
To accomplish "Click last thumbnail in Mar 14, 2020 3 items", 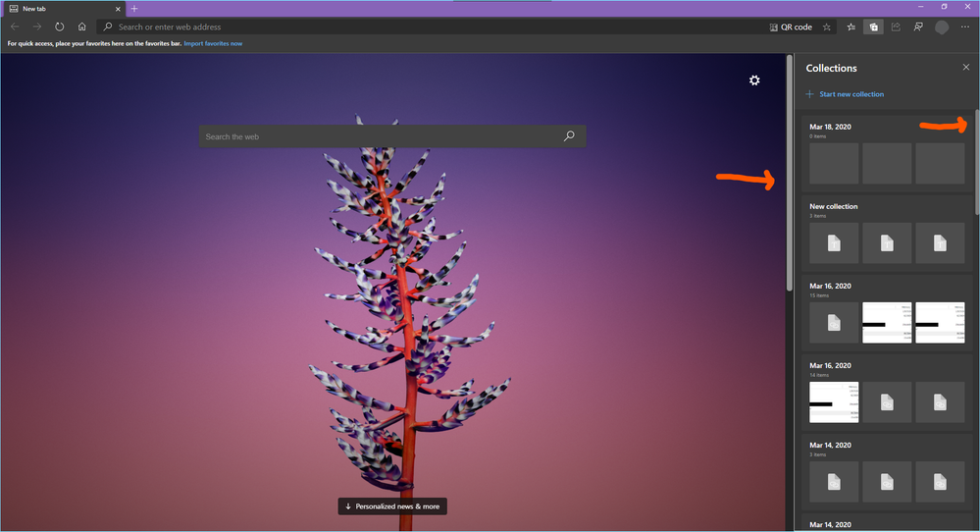I will click(940, 481).
